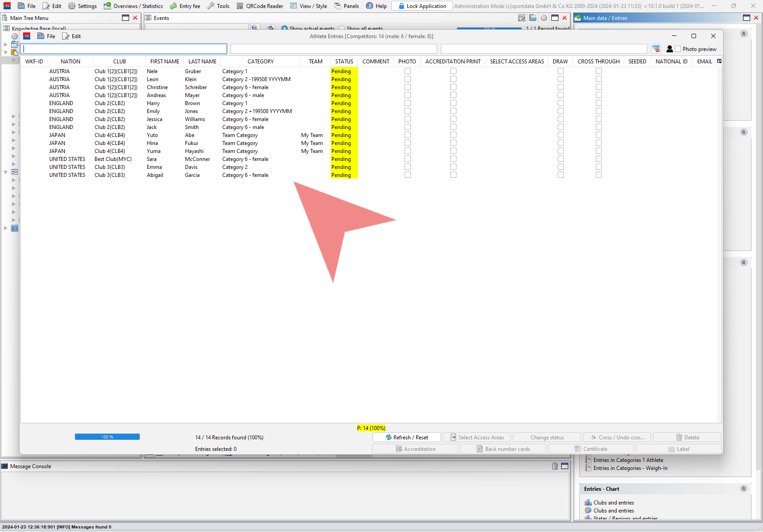Image resolution: width=763 pixels, height=532 pixels.
Task: Click the clock icon in Events panel header
Action: click(x=543, y=18)
